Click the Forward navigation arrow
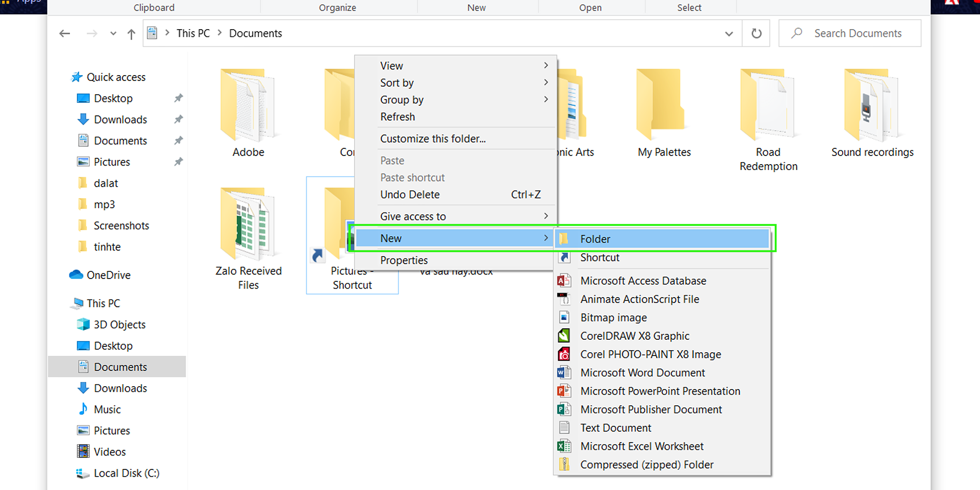980x490 pixels. coord(92,33)
